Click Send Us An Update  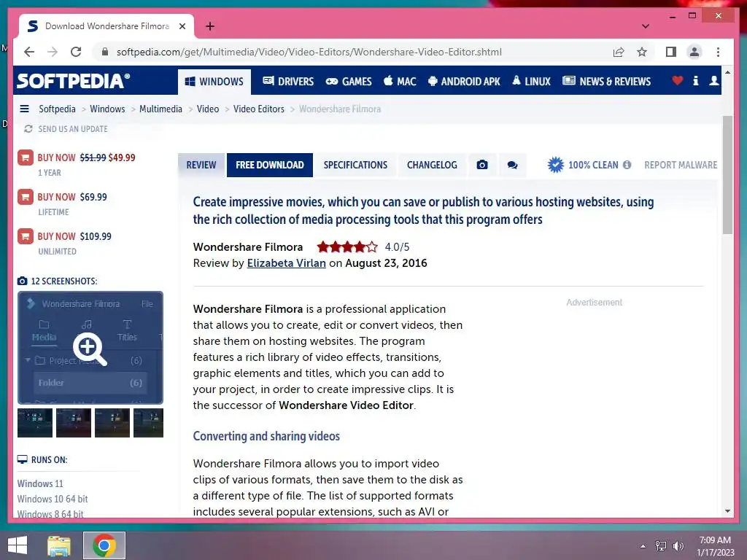point(66,129)
